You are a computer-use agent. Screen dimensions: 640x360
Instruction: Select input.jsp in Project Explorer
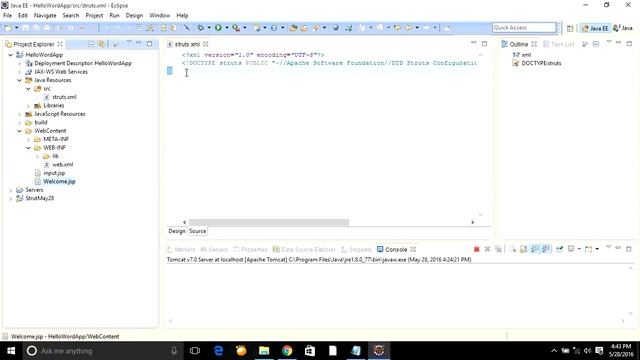[x=54, y=173]
